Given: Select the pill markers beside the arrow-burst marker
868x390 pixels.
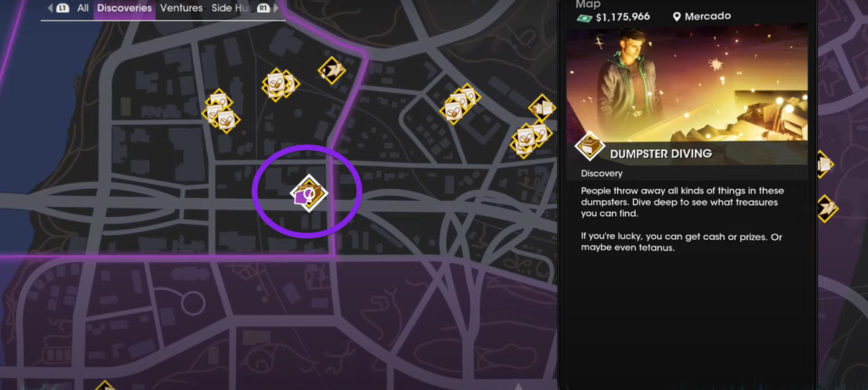Looking at the screenshot, I should point(280,85).
